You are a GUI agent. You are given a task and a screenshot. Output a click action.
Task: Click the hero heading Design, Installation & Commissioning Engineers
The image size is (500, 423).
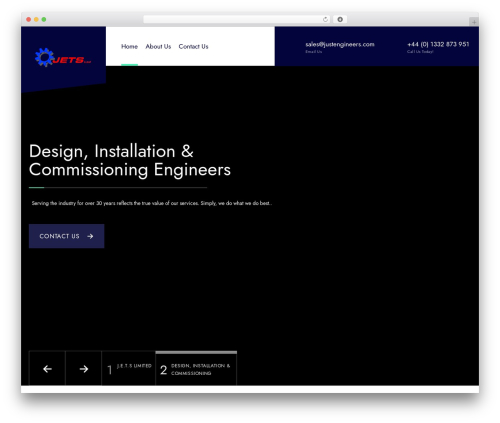click(130, 160)
